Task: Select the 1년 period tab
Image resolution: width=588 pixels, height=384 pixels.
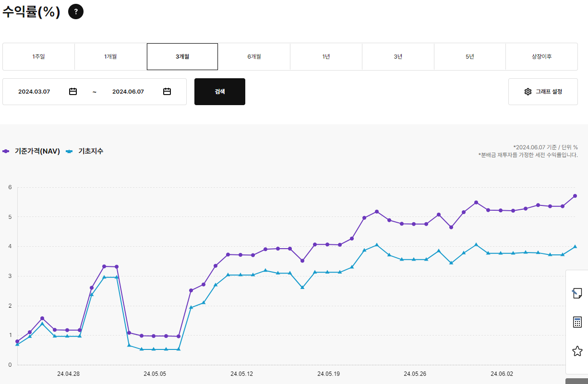Action: coord(326,57)
